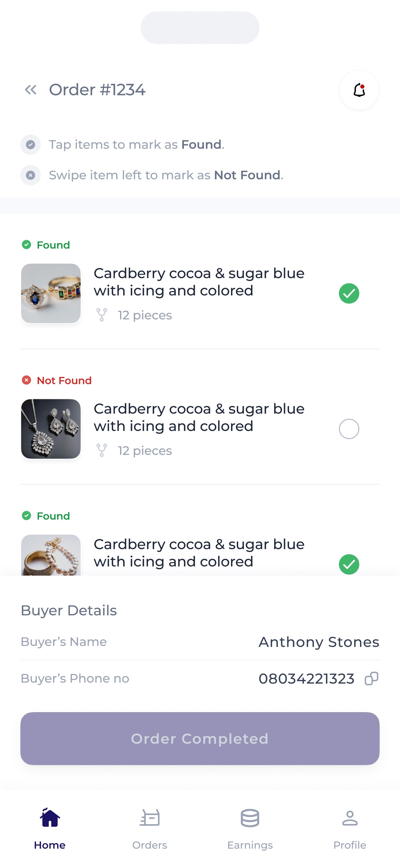Click the red Not Found status label
400x868 pixels.
(64, 380)
